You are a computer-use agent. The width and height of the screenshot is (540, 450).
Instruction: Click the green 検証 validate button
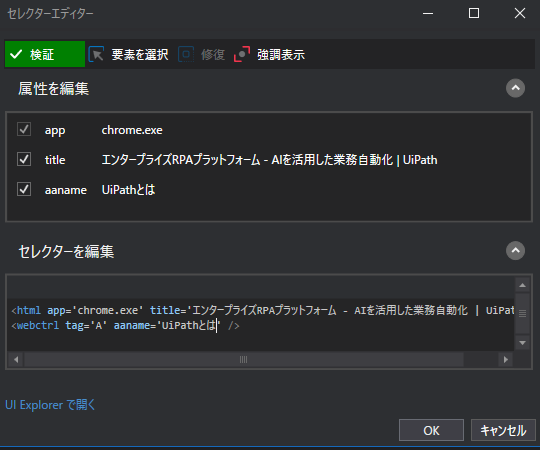click(45, 54)
